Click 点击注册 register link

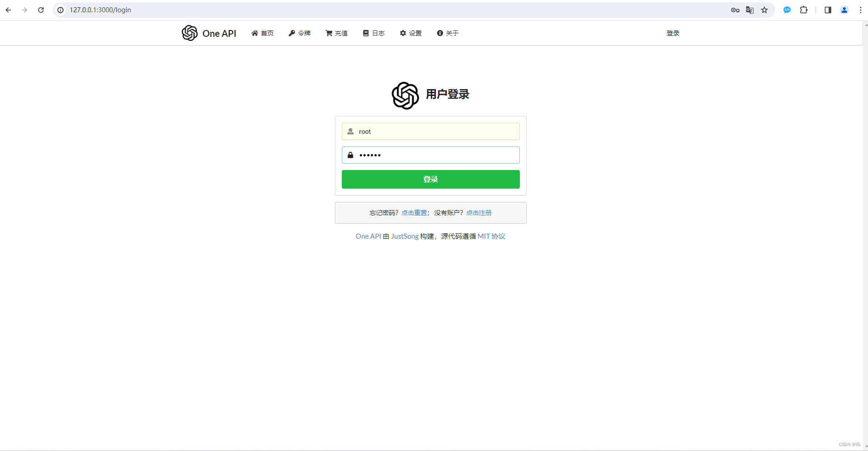pyautogui.click(x=479, y=213)
